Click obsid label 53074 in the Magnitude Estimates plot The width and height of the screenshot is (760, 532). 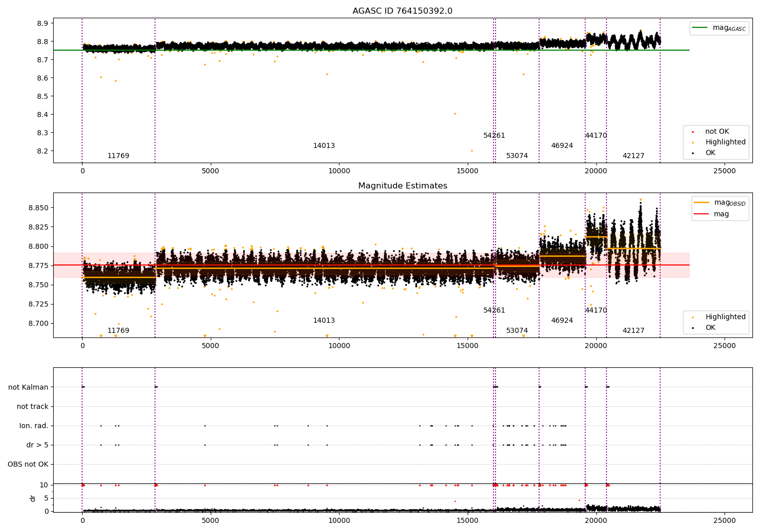(x=517, y=331)
